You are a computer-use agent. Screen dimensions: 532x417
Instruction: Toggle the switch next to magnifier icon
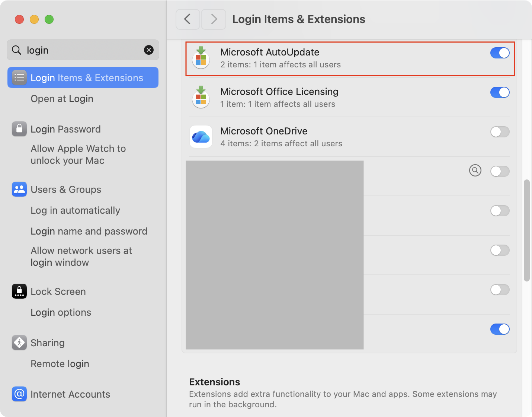point(500,171)
